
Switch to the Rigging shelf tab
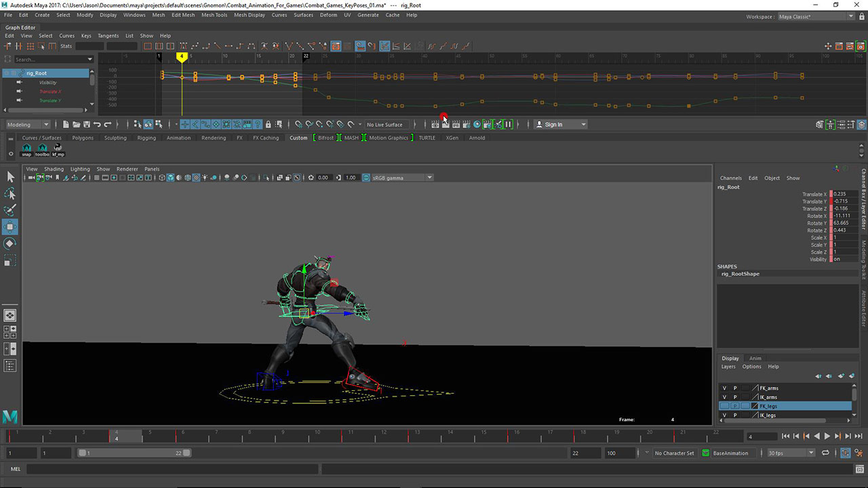pyautogui.click(x=146, y=138)
